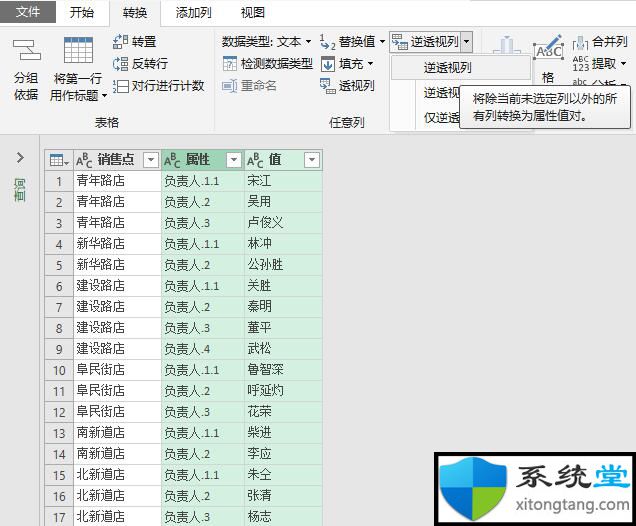Screen dimensions: 636x526
Task: Click 检测数据类型 detect type button
Action: click(x=268, y=63)
